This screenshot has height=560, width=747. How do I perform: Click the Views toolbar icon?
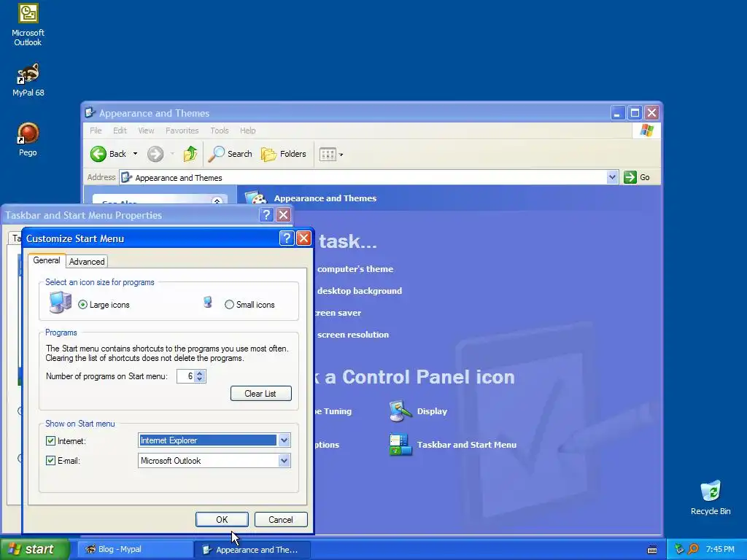tap(328, 155)
